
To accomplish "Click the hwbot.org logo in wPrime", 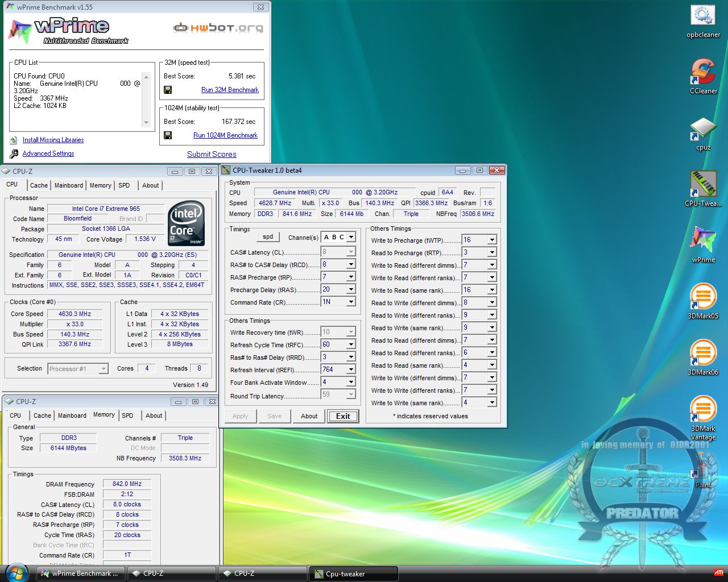I will (218, 27).
